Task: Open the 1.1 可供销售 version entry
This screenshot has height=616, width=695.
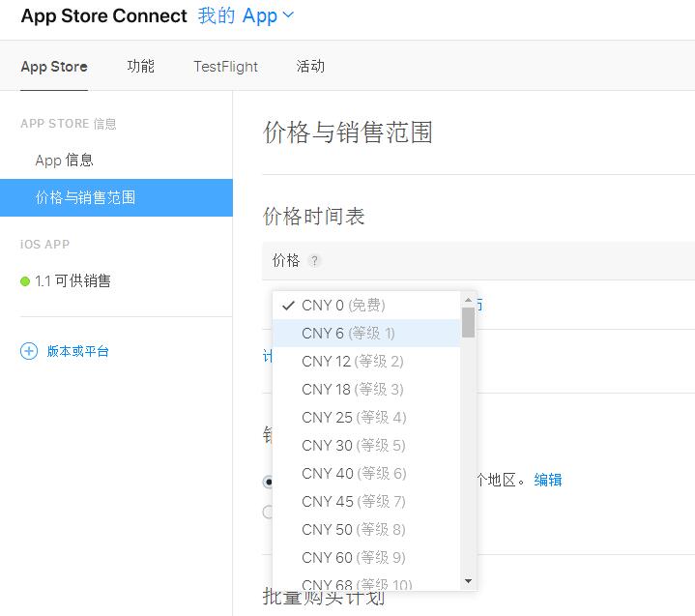Action: 72,281
